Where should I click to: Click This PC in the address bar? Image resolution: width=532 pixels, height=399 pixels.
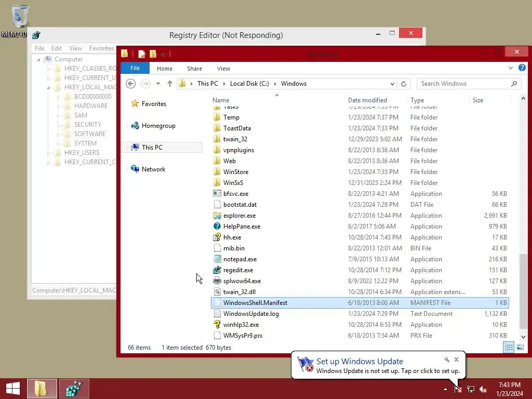(x=208, y=84)
